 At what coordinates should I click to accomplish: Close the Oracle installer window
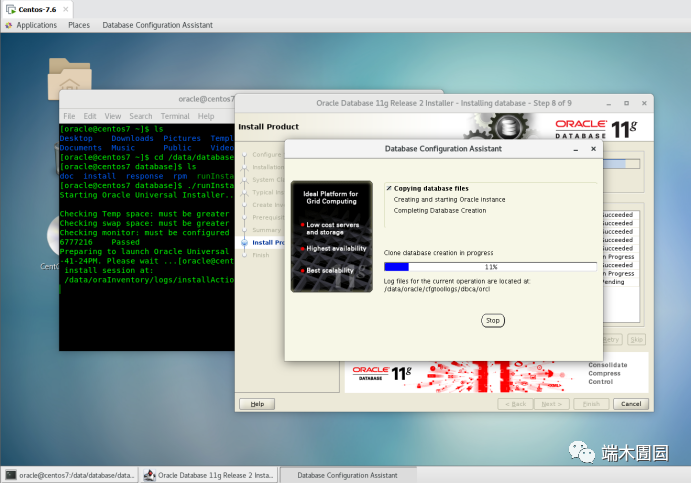pos(644,103)
